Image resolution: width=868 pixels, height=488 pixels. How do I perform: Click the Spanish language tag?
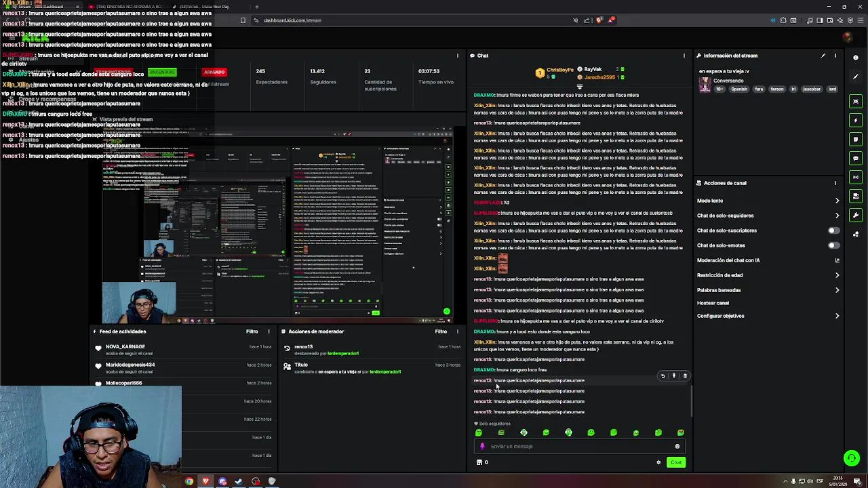(x=738, y=89)
